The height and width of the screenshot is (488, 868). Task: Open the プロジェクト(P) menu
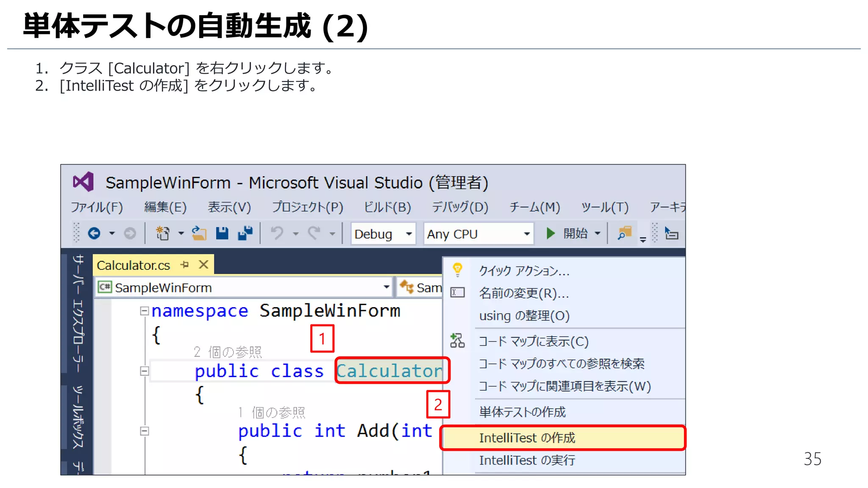(x=307, y=207)
